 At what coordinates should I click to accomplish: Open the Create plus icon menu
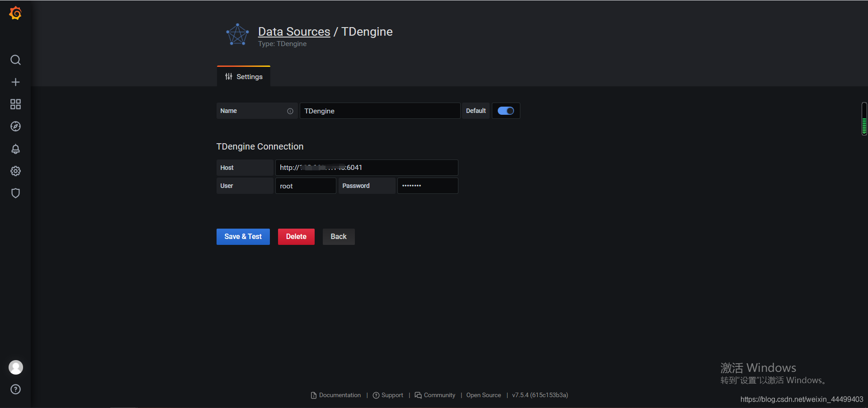[x=15, y=82]
